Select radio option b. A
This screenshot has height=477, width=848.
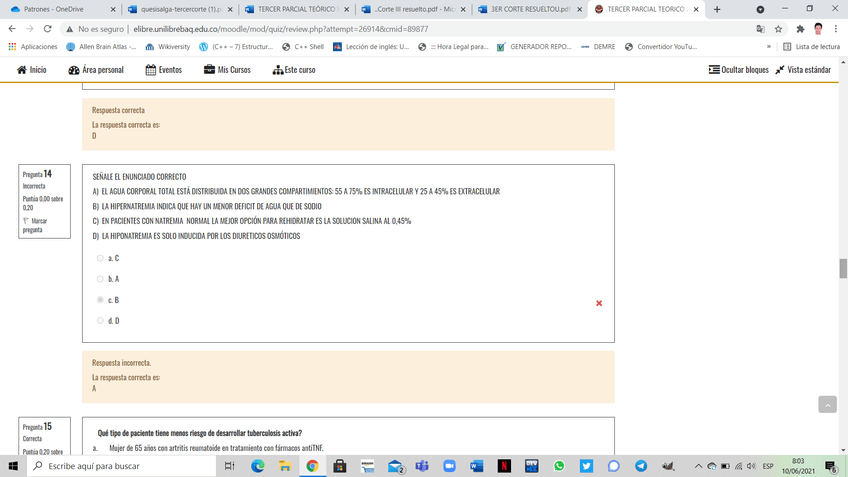(100, 279)
